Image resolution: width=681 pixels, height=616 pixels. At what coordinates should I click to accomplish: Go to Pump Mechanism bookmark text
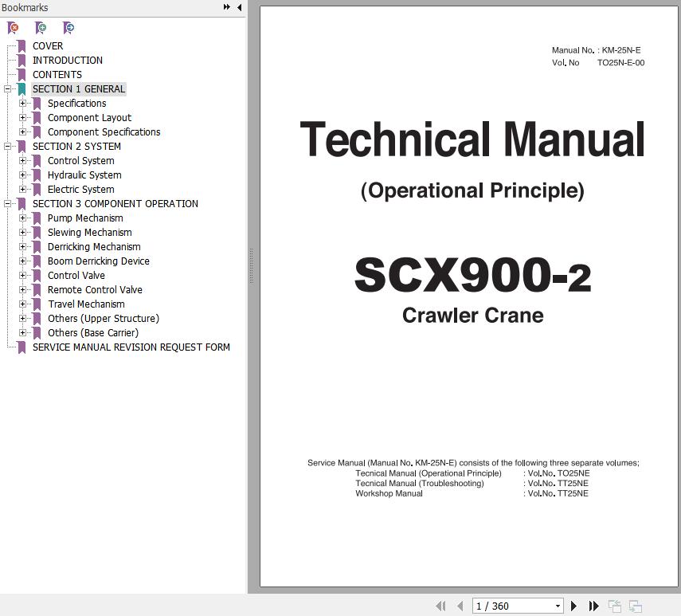pos(85,218)
